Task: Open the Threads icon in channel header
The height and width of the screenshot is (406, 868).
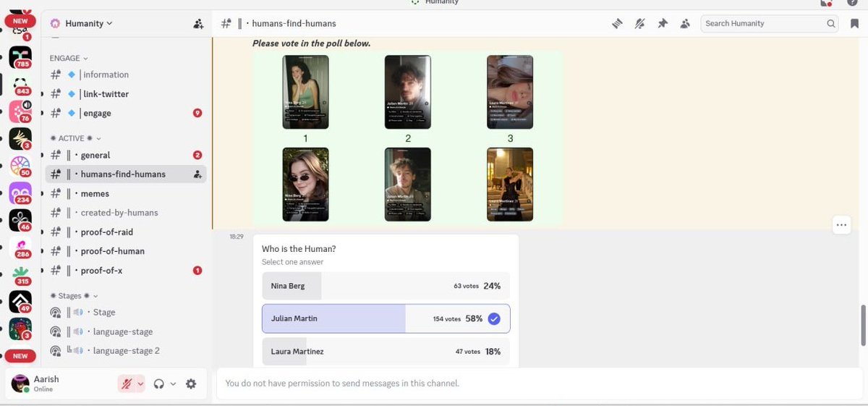Action: 617,24
